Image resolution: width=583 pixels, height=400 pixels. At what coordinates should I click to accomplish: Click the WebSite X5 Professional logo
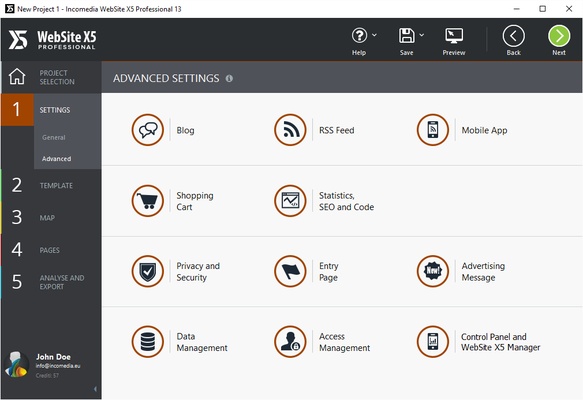tap(53, 39)
